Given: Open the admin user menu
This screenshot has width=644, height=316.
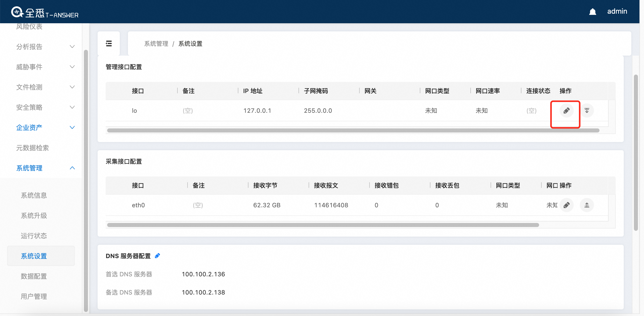Looking at the screenshot, I should [x=617, y=11].
